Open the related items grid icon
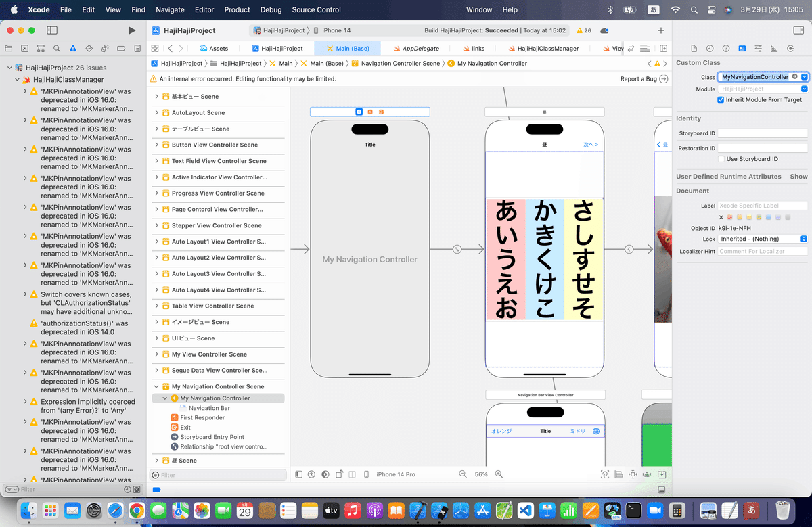Viewport: 812px width, 527px height. click(x=155, y=49)
